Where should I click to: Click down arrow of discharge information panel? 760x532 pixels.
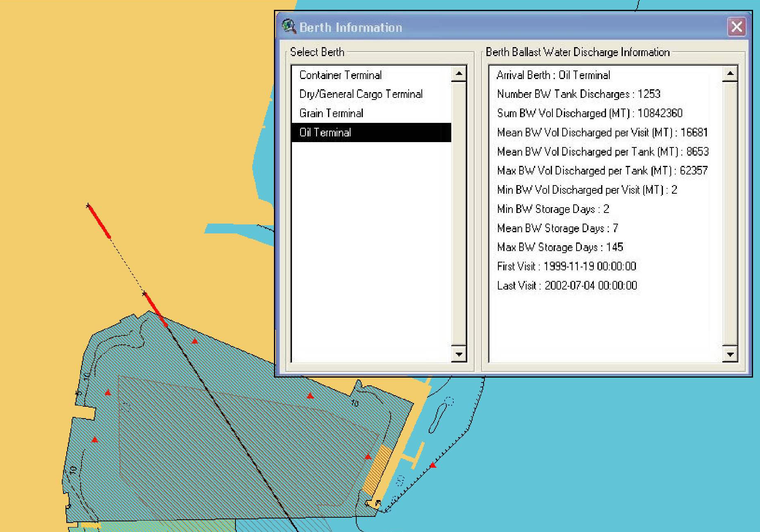pos(730,354)
